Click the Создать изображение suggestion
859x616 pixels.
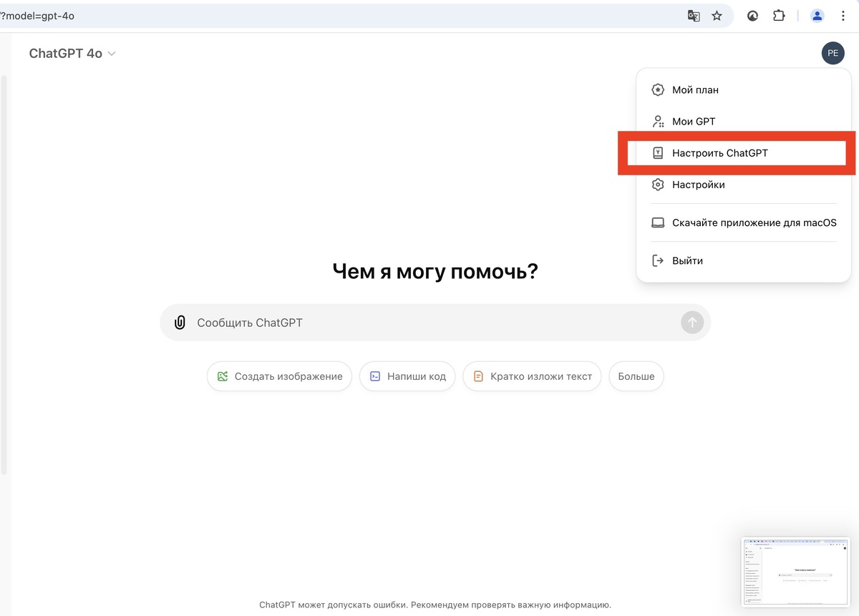pos(279,376)
